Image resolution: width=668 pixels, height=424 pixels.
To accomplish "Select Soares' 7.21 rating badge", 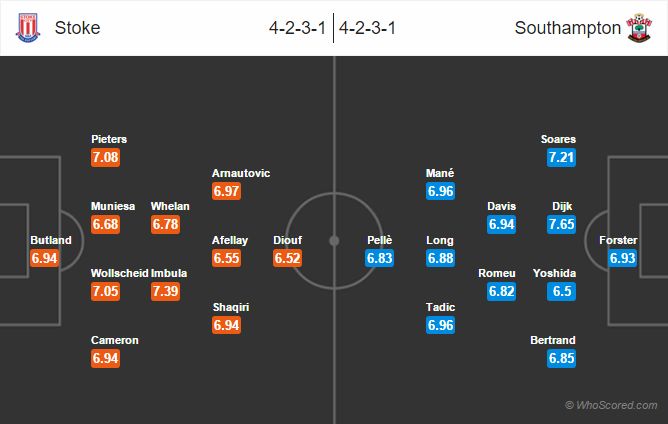I will point(562,158).
